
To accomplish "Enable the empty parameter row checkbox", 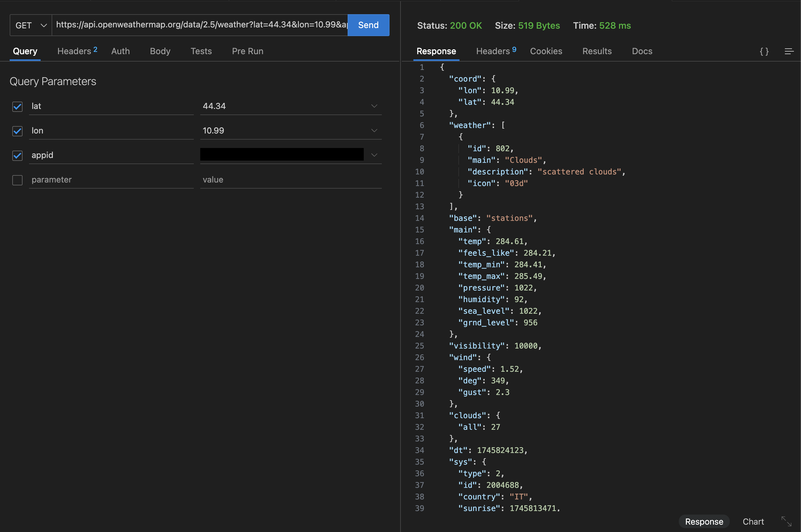I will (x=17, y=180).
